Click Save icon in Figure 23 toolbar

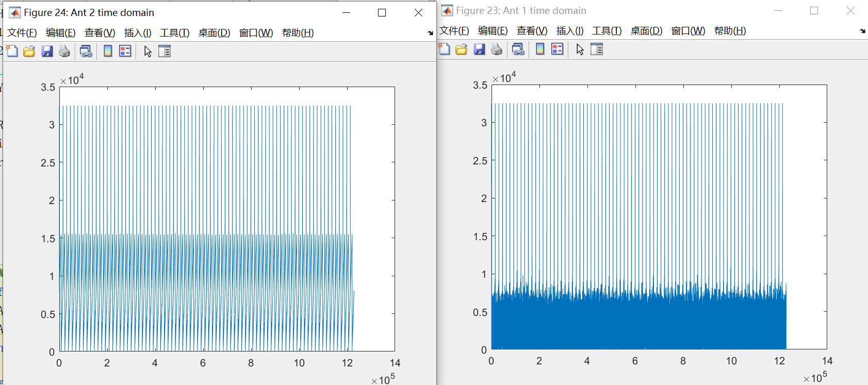point(479,49)
